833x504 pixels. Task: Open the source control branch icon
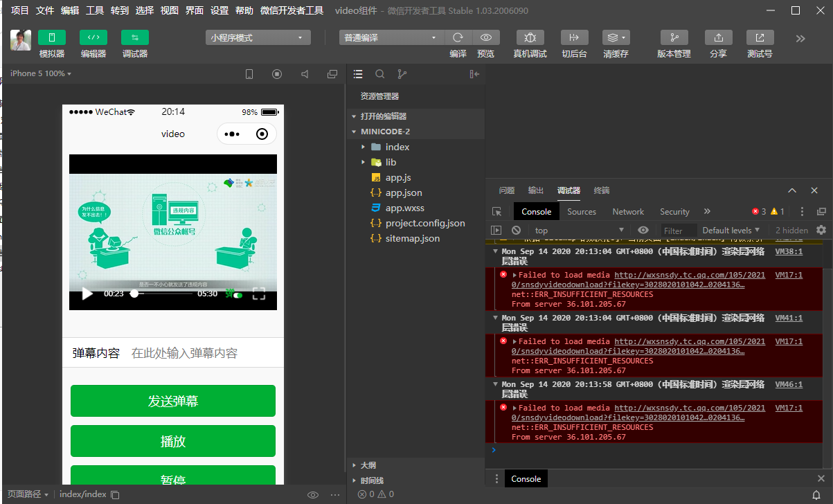point(402,74)
